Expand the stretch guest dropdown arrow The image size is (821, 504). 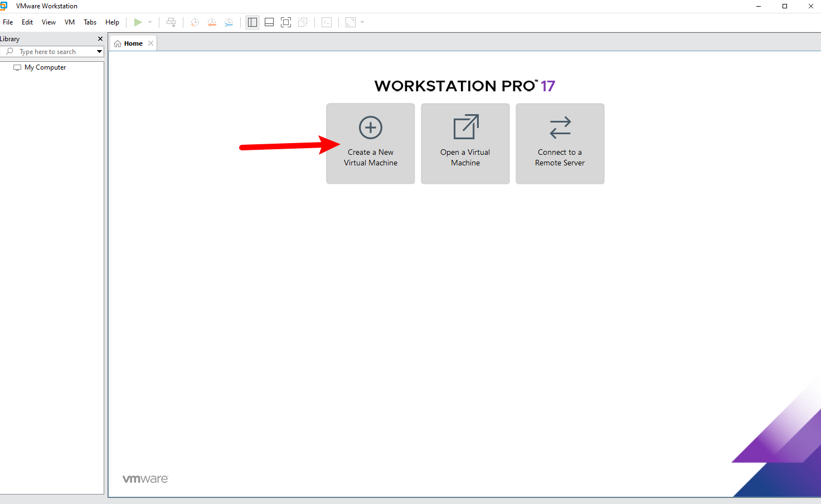pyautogui.click(x=362, y=22)
